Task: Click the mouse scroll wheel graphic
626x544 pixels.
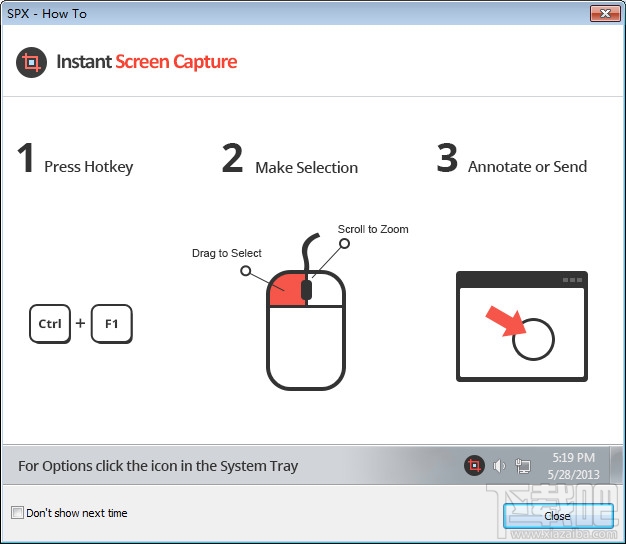Action: click(x=306, y=290)
